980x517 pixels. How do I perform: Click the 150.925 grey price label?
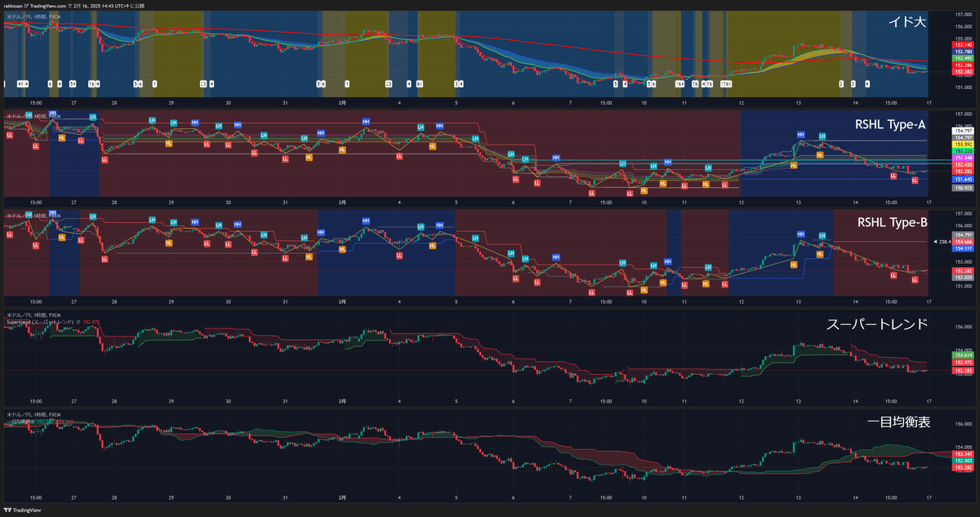point(964,188)
